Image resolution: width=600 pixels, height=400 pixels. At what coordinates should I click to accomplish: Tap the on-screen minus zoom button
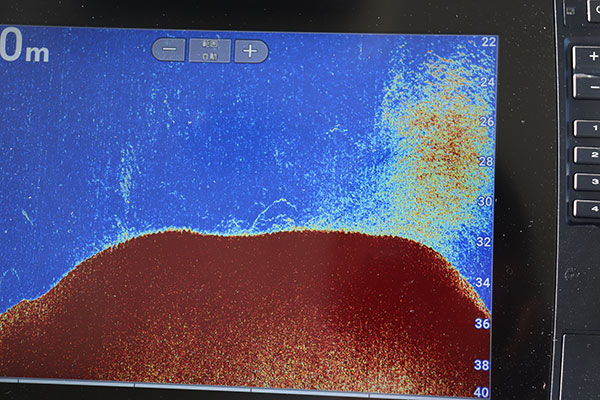[168, 50]
